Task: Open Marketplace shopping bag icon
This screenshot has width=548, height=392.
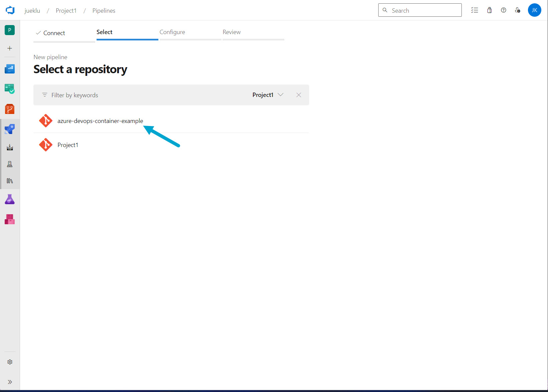Action: (489, 10)
